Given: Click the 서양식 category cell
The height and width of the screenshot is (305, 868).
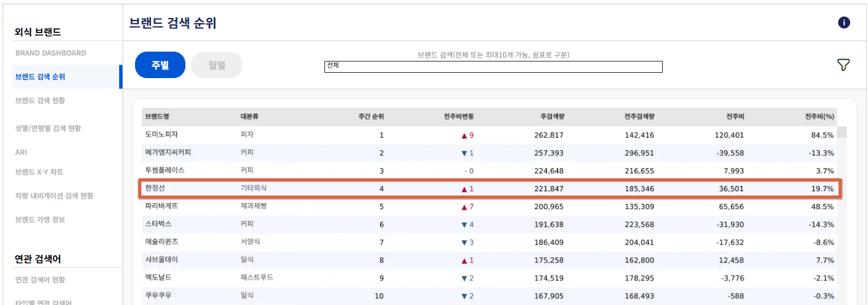Looking at the screenshot, I should pyautogui.click(x=250, y=241).
